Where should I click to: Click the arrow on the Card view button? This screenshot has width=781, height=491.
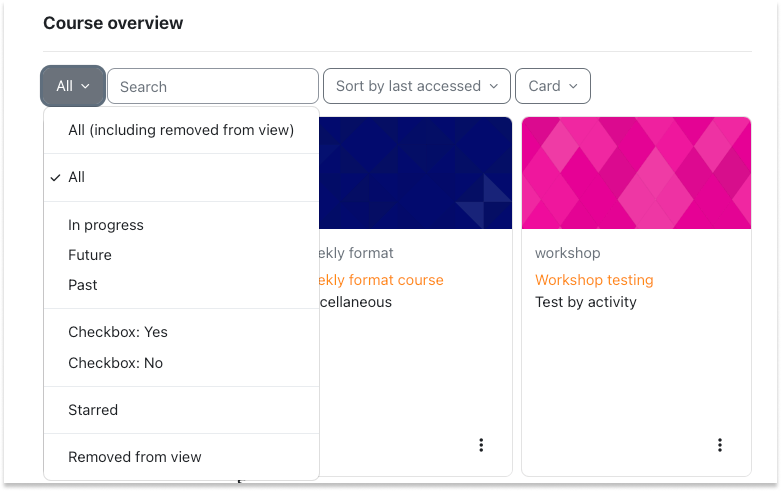(573, 86)
